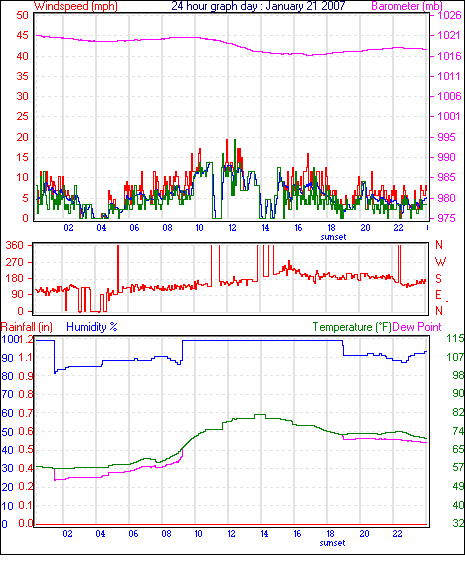The width and height of the screenshot is (465, 563).
Task: Click hour 04 on the windspeed chart time axis
Action: (x=101, y=228)
